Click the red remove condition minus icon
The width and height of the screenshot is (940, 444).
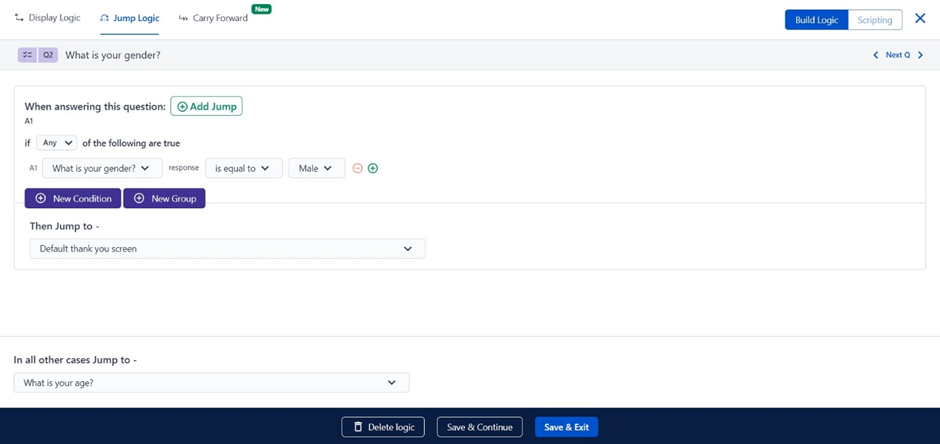357,168
